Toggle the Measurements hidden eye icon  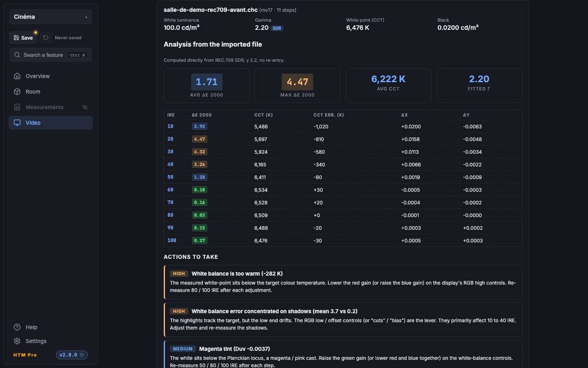click(85, 107)
